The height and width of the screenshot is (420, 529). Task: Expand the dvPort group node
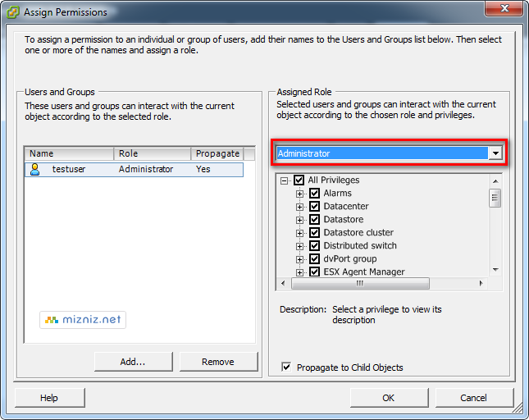[299, 260]
